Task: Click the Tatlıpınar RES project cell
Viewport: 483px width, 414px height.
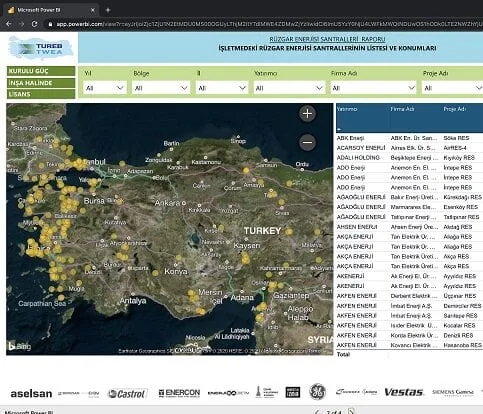Action: point(461,217)
